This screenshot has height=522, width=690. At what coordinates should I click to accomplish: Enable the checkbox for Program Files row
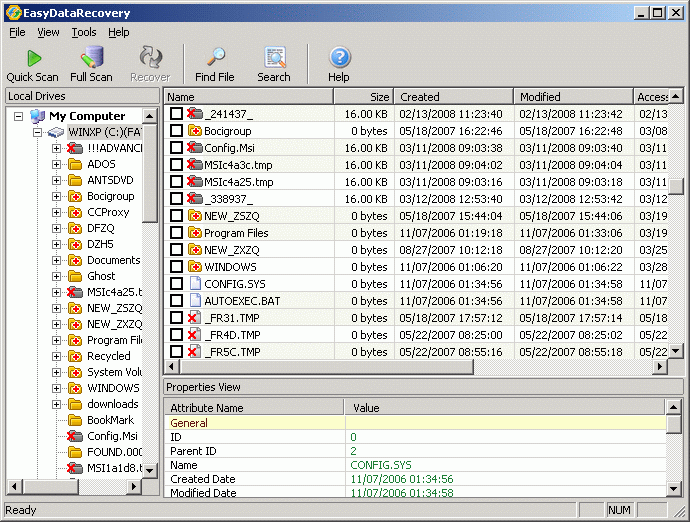176,233
